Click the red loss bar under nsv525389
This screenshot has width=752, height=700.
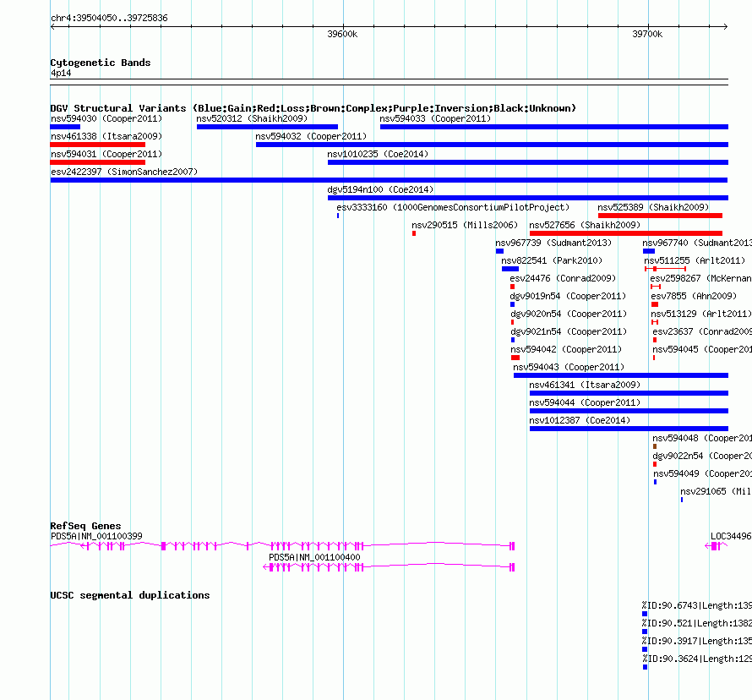660,216
